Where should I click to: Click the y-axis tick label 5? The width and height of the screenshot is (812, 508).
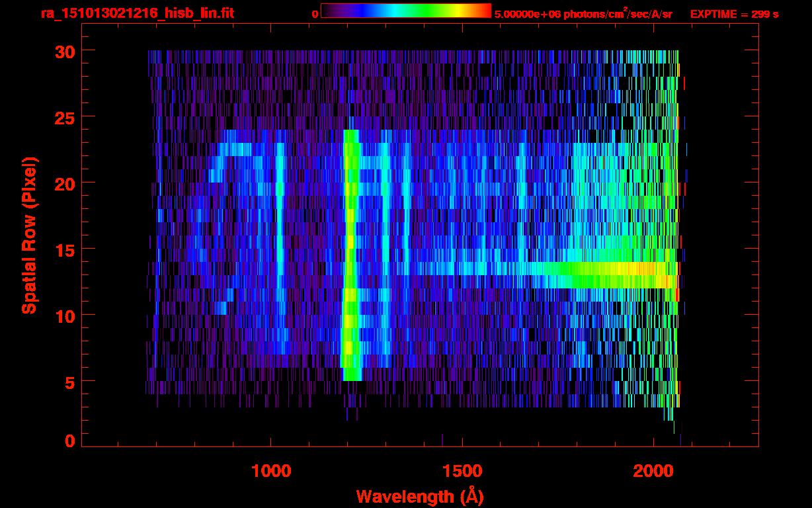69,382
